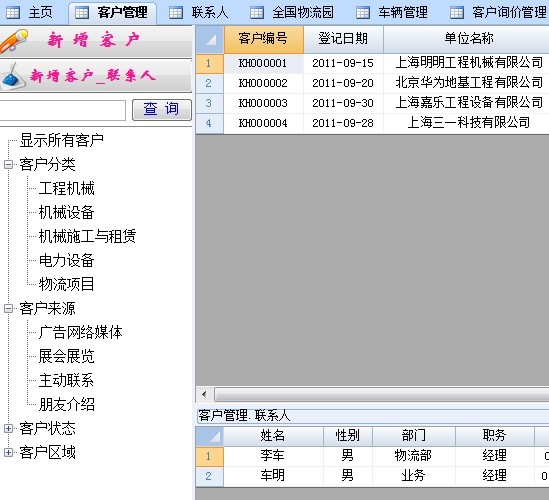This screenshot has width=549, height=500.
Task: Collapse the 客户分类 tree node
Action: (x=8, y=164)
